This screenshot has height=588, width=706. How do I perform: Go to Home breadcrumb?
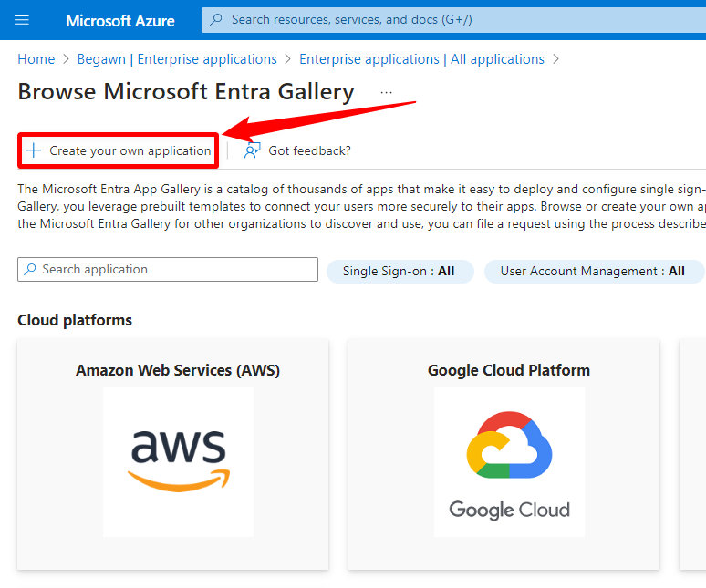(36, 59)
